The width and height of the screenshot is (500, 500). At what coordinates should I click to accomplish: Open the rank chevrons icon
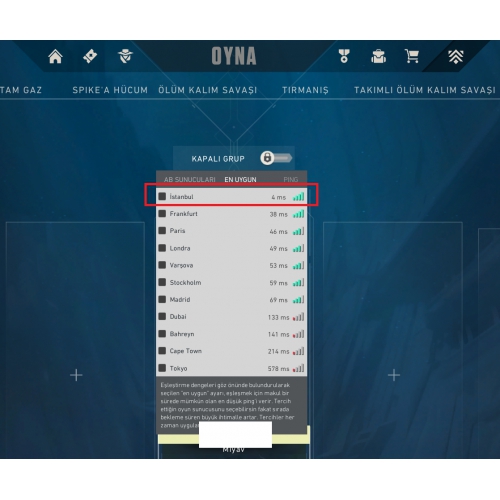pos(456,57)
